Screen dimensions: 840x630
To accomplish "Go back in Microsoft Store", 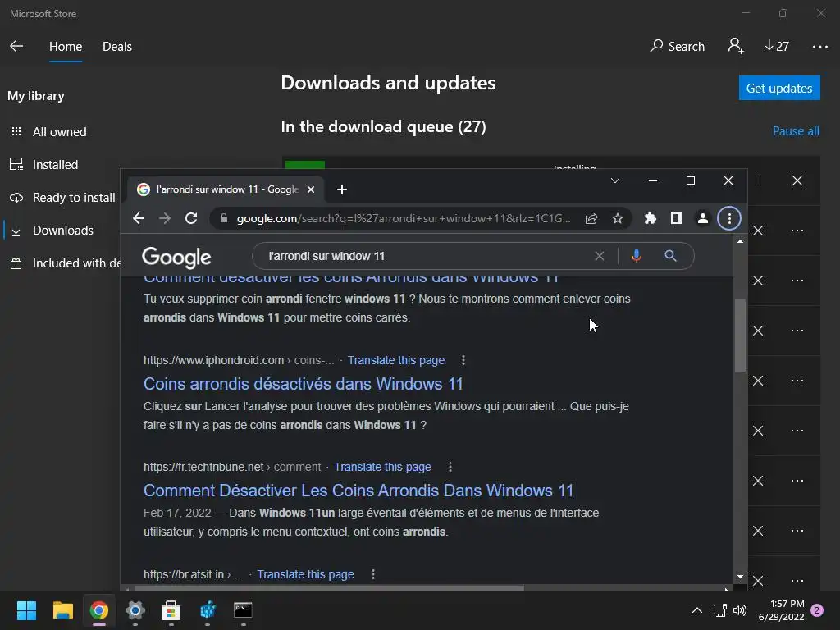I will click(16, 46).
